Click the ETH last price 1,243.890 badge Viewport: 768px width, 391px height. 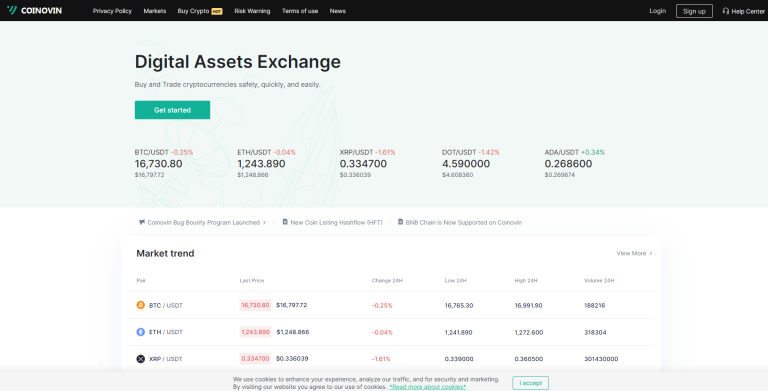pyautogui.click(x=255, y=332)
